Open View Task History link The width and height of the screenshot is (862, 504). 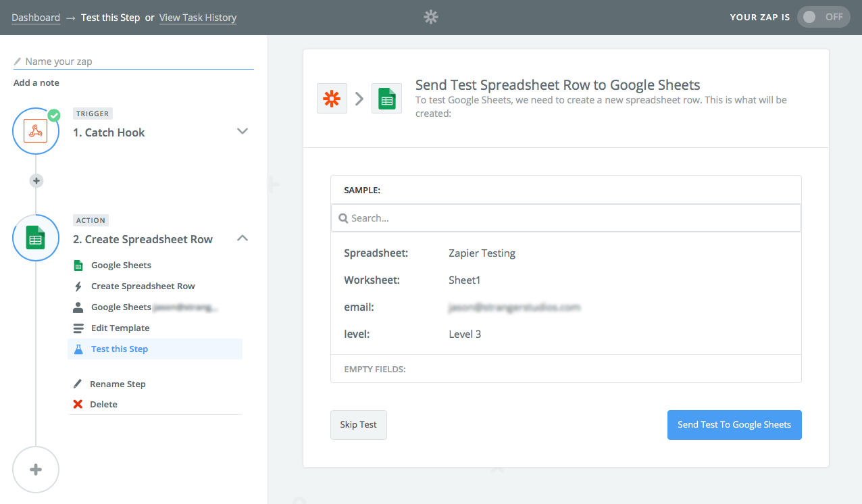click(198, 18)
